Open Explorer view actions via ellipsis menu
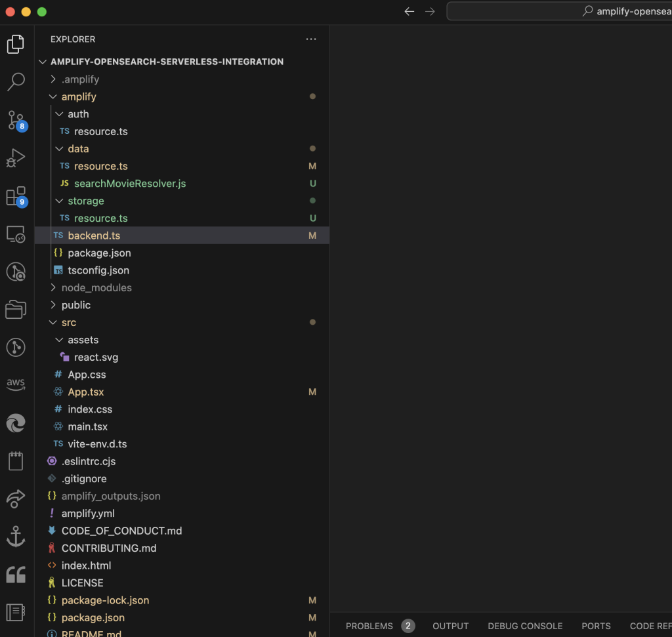Image resolution: width=672 pixels, height=637 pixels. click(311, 39)
